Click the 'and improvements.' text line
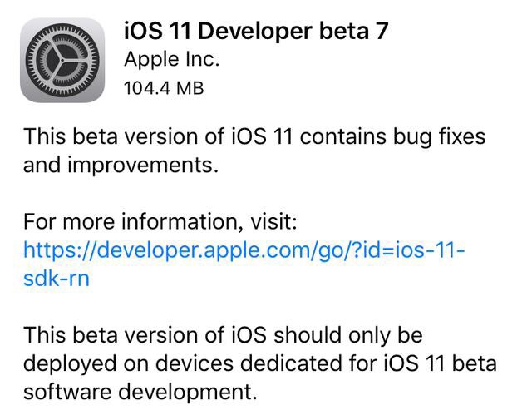The width and height of the screenshot is (532, 420). pyautogui.click(x=121, y=166)
